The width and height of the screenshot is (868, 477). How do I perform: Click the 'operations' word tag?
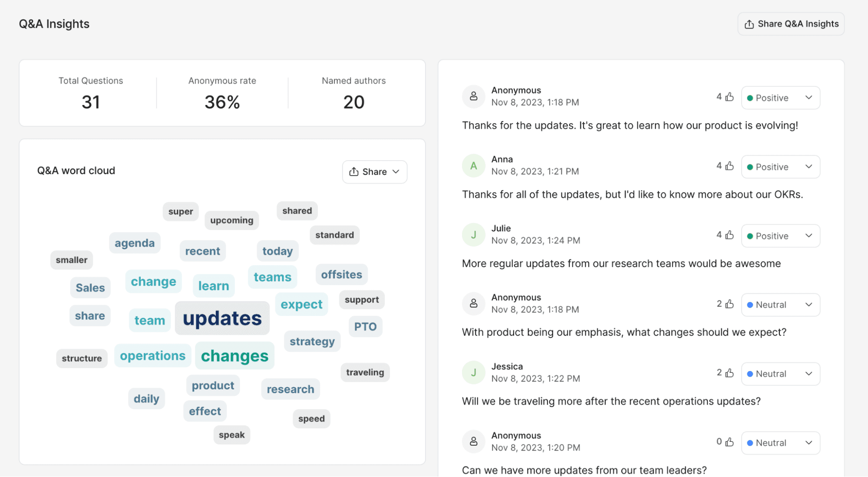[x=152, y=355]
